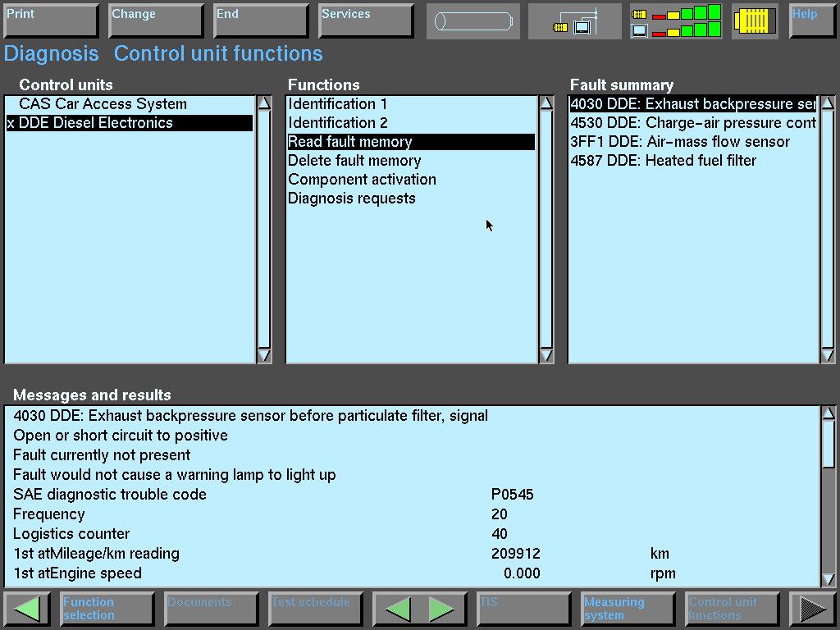Click the yellow diagnostic head connector icon
Image resolution: width=840 pixels, height=630 pixels.
[x=755, y=21]
